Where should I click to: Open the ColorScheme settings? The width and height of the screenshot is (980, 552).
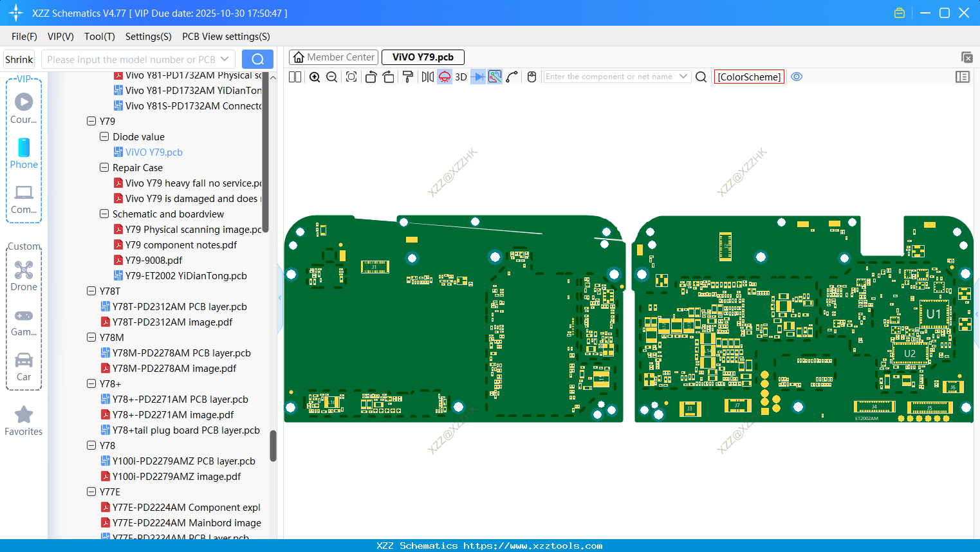pos(749,77)
